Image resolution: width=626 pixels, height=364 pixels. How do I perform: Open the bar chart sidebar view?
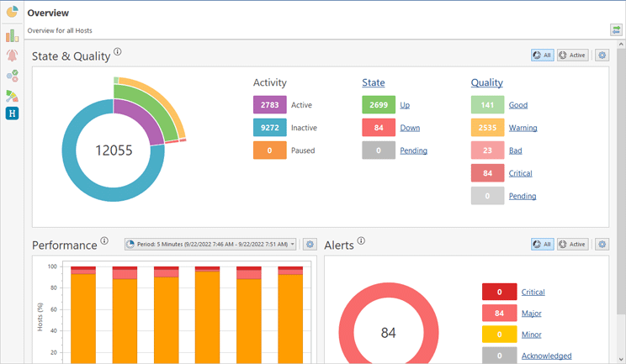pyautogui.click(x=12, y=36)
